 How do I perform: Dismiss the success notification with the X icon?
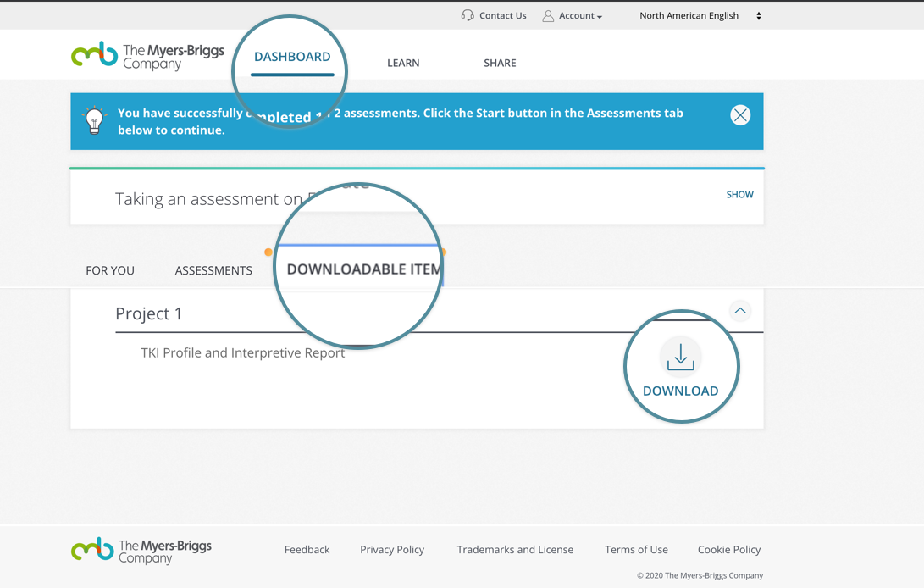coord(740,114)
